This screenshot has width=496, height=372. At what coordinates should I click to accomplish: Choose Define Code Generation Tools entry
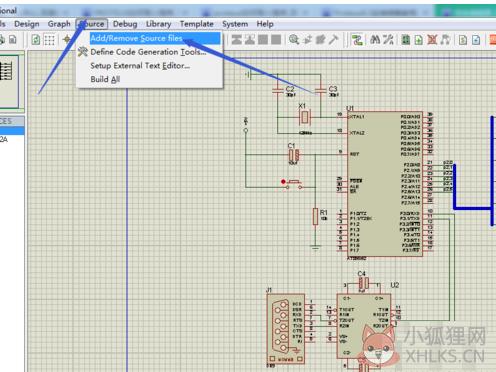(149, 52)
